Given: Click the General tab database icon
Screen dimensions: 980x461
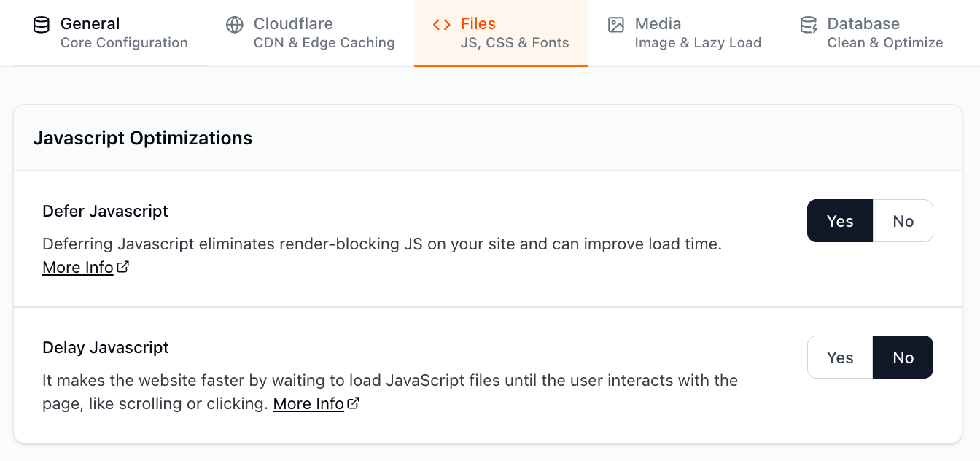Looking at the screenshot, I should click(x=42, y=25).
